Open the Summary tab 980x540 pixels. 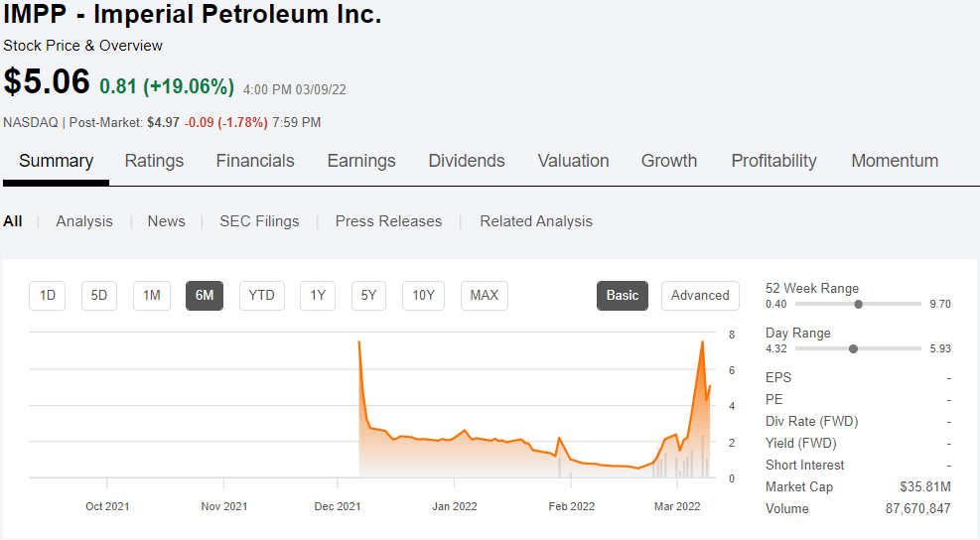tap(57, 161)
